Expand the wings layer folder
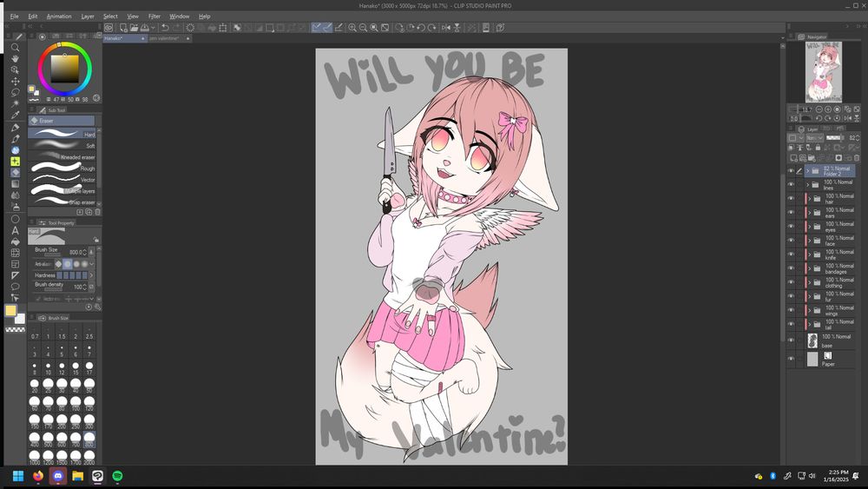 coord(809,310)
